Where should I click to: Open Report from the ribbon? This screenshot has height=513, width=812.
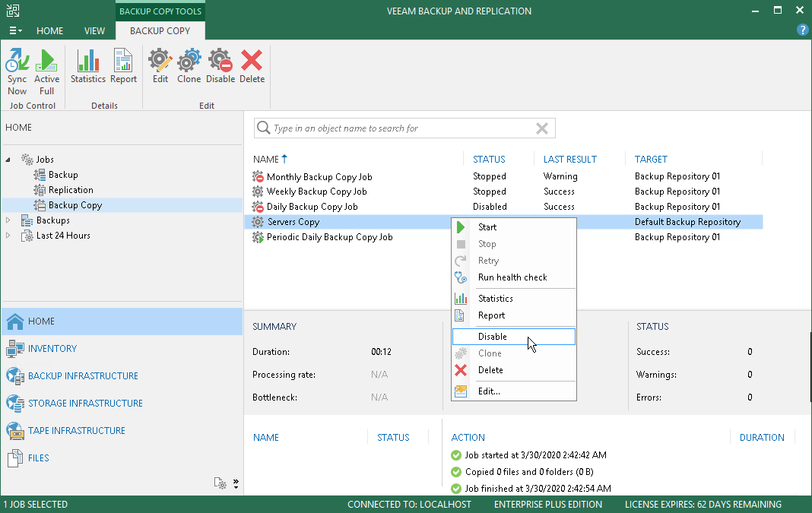pos(123,66)
